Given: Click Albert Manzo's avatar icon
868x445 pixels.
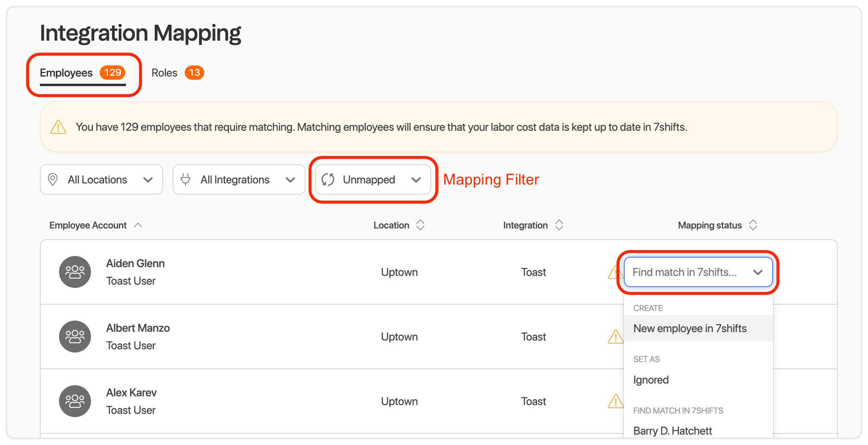Looking at the screenshot, I should (75, 337).
